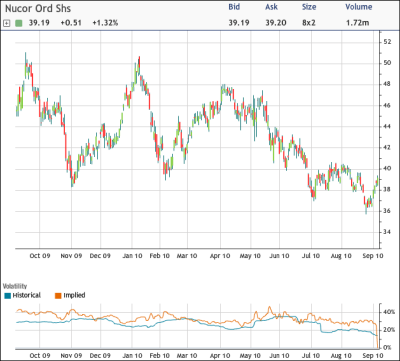Click Oct 09 on the price chart axis
400x361 pixels.
click(x=39, y=256)
